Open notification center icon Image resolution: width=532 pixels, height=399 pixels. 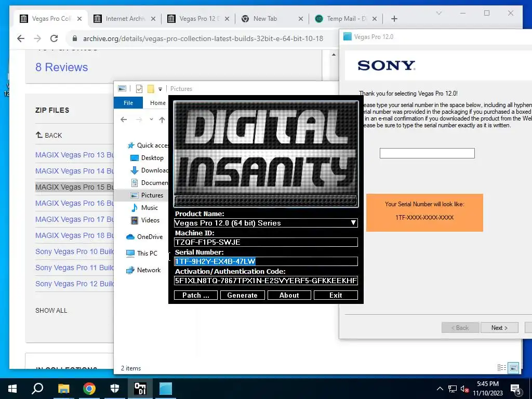click(516, 389)
